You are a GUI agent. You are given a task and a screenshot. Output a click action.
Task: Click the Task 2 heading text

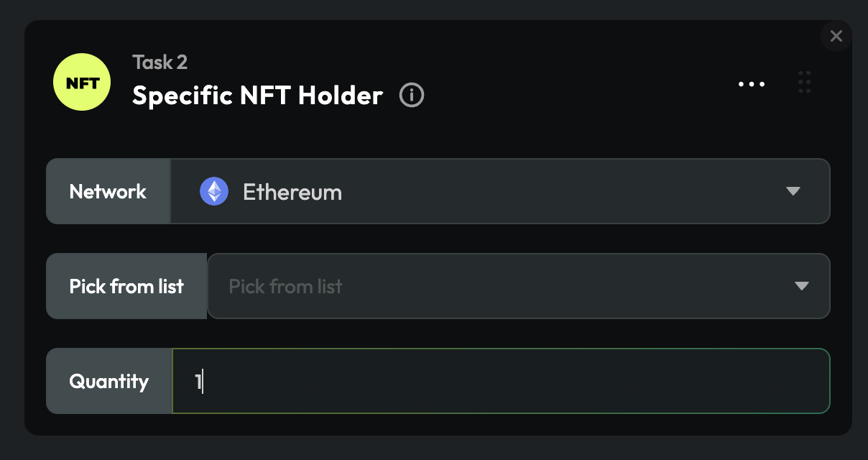click(x=160, y=63)
